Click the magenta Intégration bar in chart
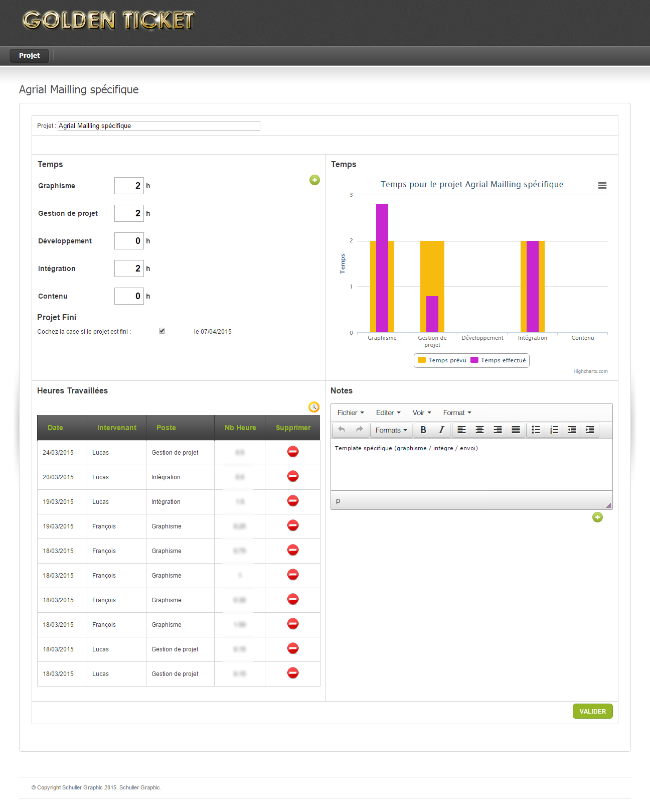 pyautogui.click(x=533, y=287)
